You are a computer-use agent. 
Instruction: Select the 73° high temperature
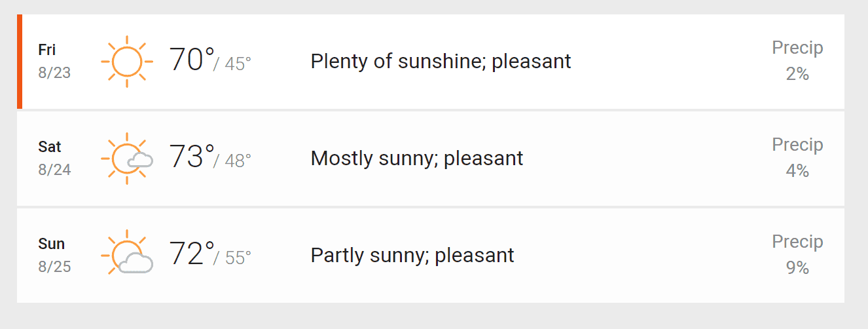[x=192, y=157]
